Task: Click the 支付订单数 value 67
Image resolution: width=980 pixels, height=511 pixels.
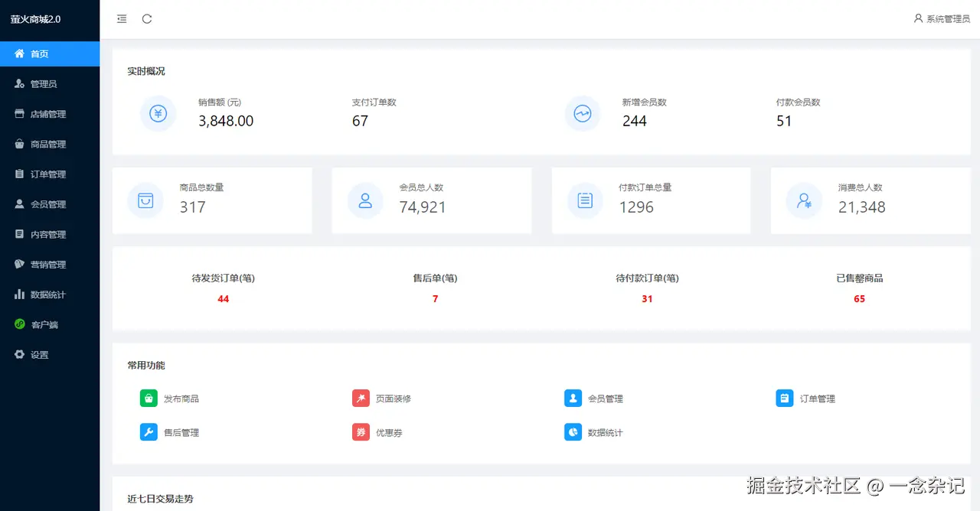Action: (x=360, y=121)
